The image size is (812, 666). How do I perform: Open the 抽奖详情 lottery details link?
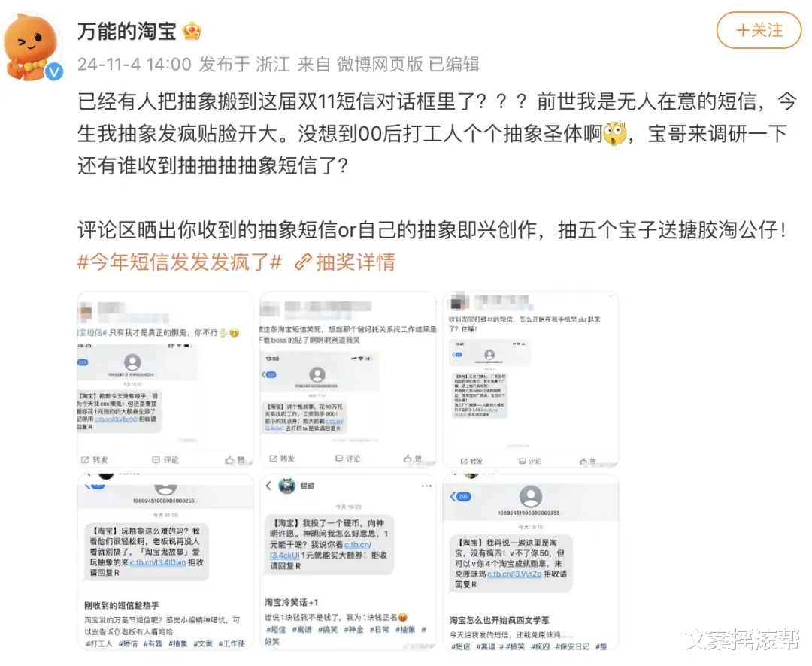pyautogui.click(x=355, y=262)
